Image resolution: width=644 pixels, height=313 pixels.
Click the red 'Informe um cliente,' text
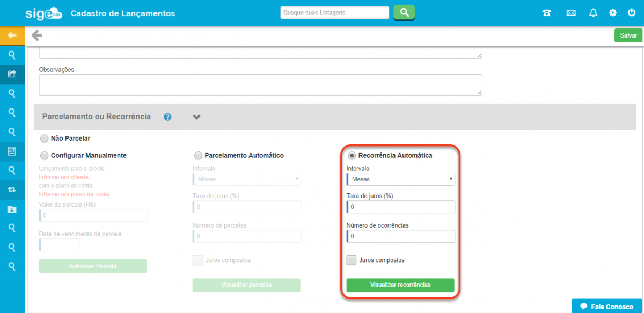tap(64, 177)
